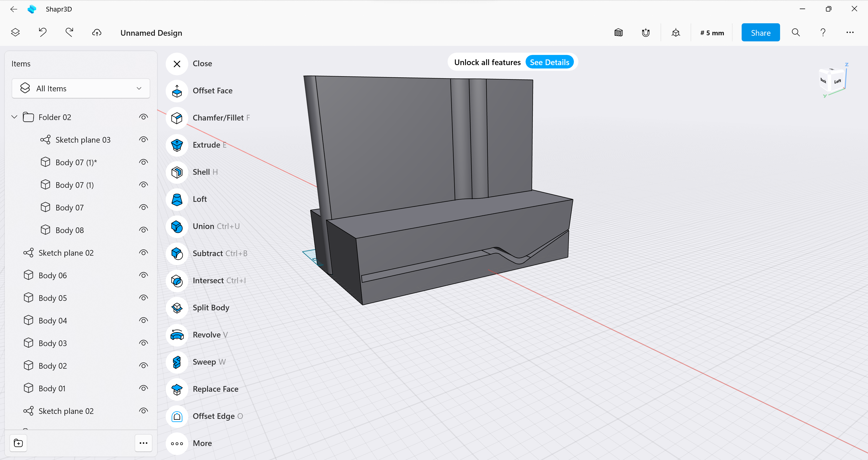Open the All Items filter dropdown
868x460 pixels.
(x=81, y=89)
